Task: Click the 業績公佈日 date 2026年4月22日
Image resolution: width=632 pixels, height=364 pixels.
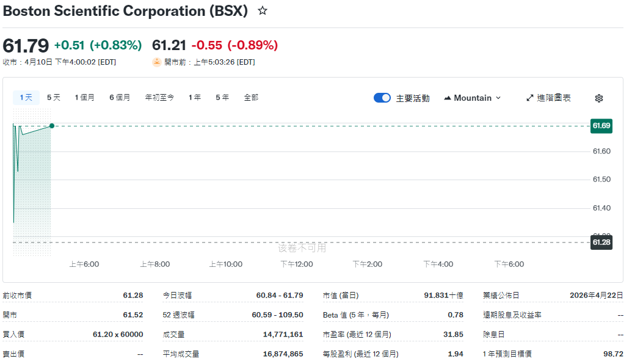Action: click(596, 295)
